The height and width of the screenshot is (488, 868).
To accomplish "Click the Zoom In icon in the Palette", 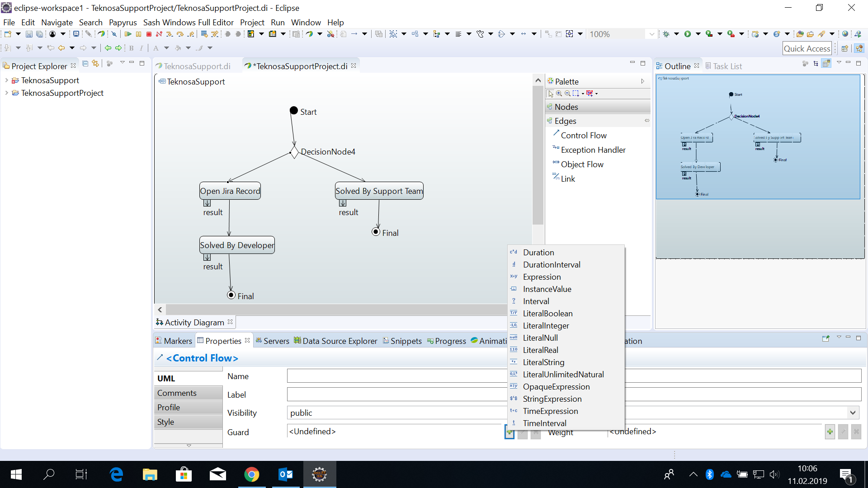I will (x=559, y=94).
